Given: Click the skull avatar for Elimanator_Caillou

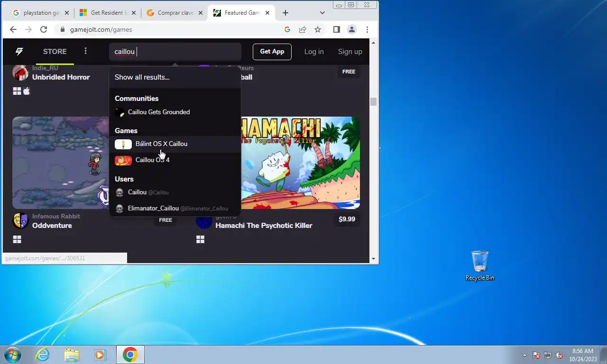Looking at the screenshot, I should click(120, 209).
